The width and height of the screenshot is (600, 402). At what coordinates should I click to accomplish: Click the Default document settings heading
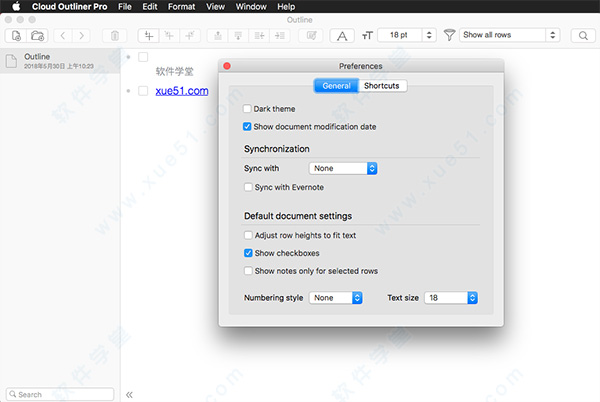298,216
